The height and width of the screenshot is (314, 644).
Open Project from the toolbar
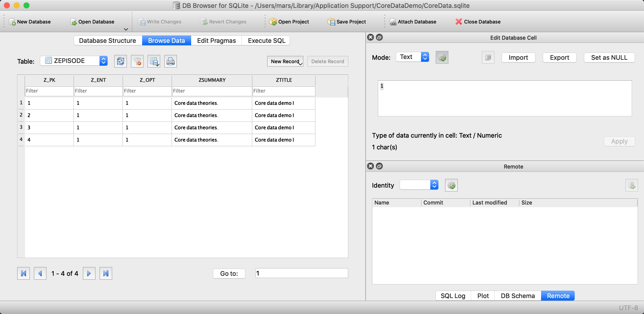pos(289,22)
